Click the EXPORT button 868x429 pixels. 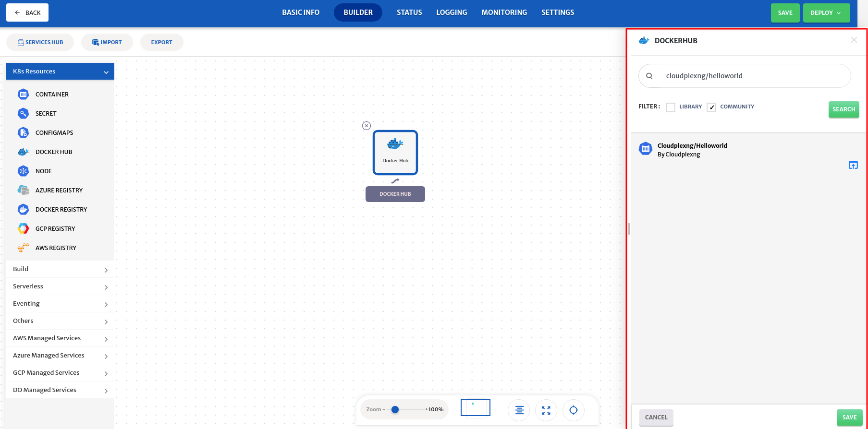click(161, 42)
